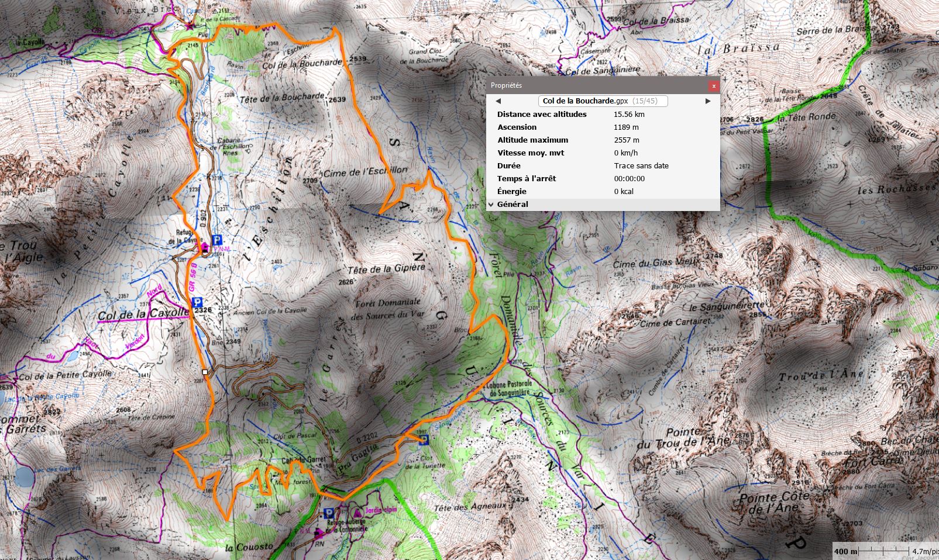The height and width of the screenshot is (560, 939).
Task: Click the parking icon near Refuge de la Cayolle
Action: [x=216, y=240]
